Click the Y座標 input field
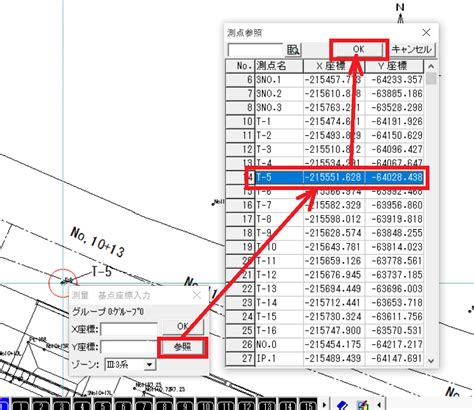 [129, 347]
